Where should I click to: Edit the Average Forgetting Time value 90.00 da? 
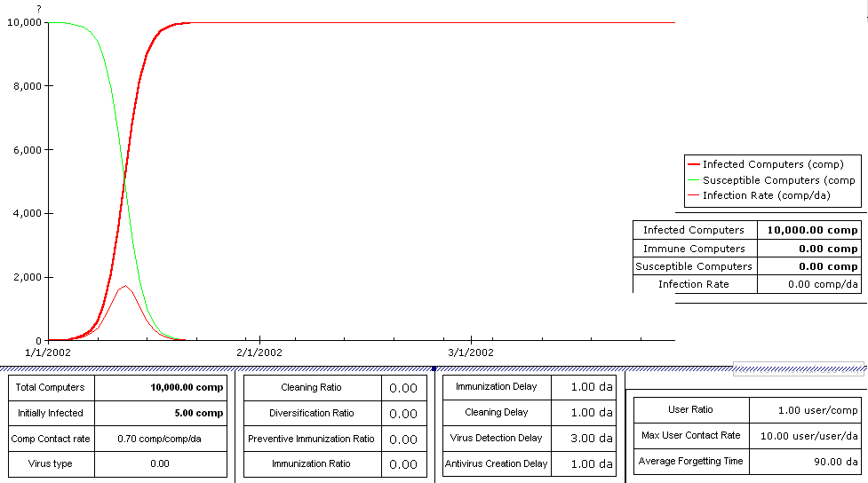tap(806, 461)
